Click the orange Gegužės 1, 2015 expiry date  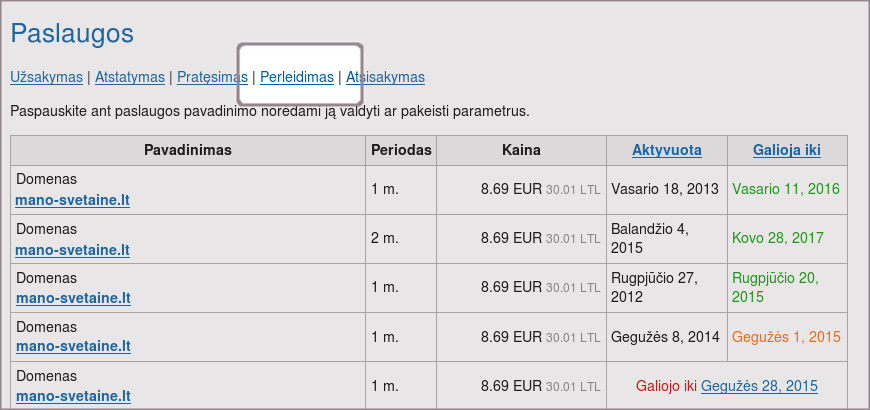(786, 337)
